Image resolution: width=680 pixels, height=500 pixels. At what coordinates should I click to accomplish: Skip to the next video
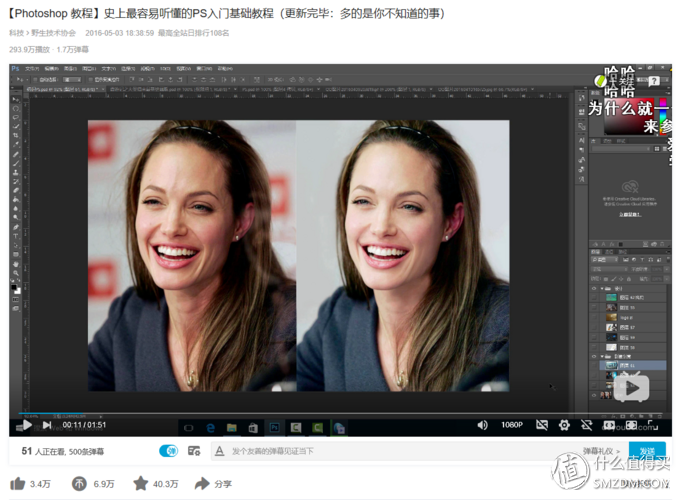tap(47, 425)
